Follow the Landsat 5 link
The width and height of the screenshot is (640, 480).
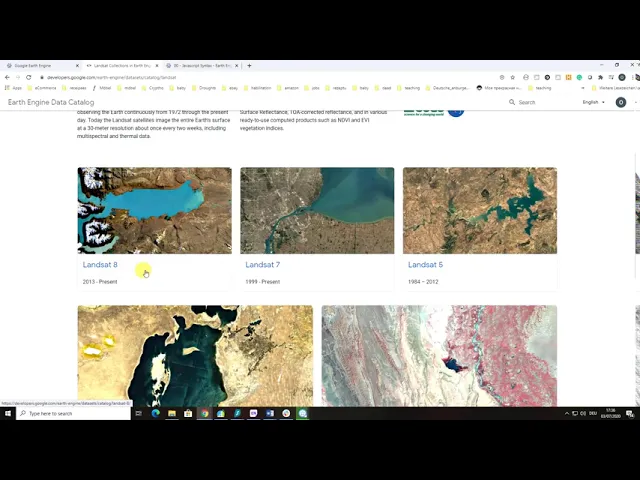tap(425, 265)
